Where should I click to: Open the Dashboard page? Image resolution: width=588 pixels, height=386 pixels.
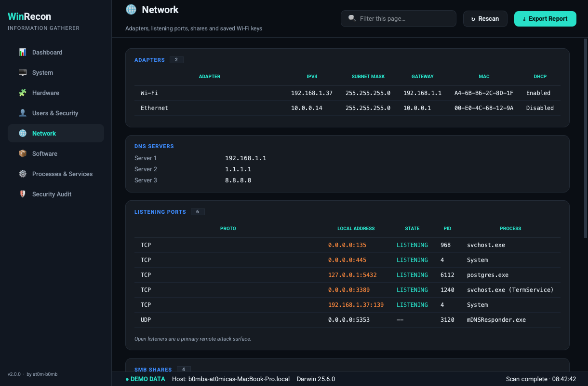(x=56, y=52)
